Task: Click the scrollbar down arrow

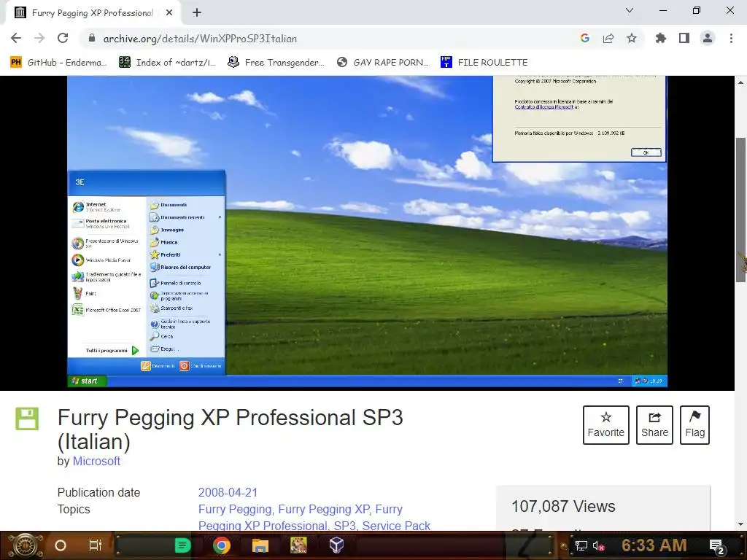Action: (x=741, y=524)
